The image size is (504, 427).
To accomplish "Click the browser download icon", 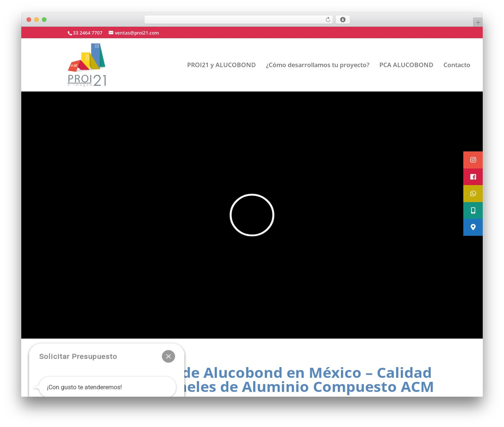I will pyautogui.click(x=343, y=20).
